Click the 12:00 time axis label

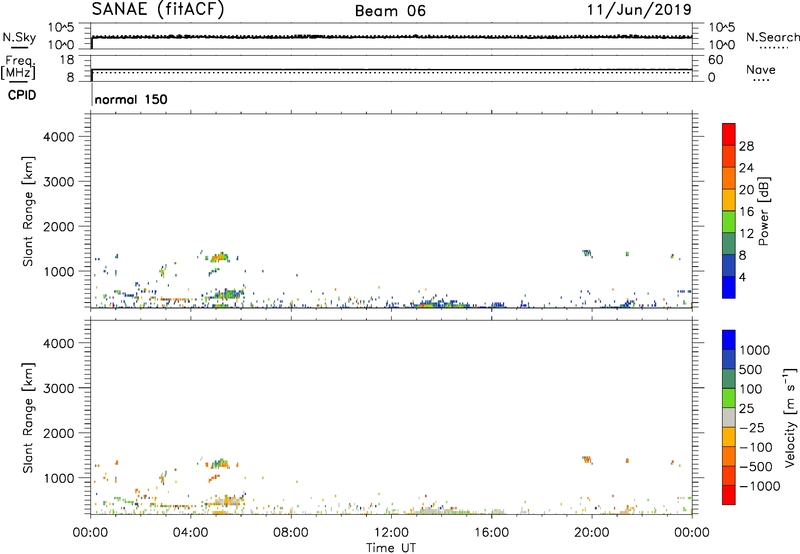click(391, 533)
